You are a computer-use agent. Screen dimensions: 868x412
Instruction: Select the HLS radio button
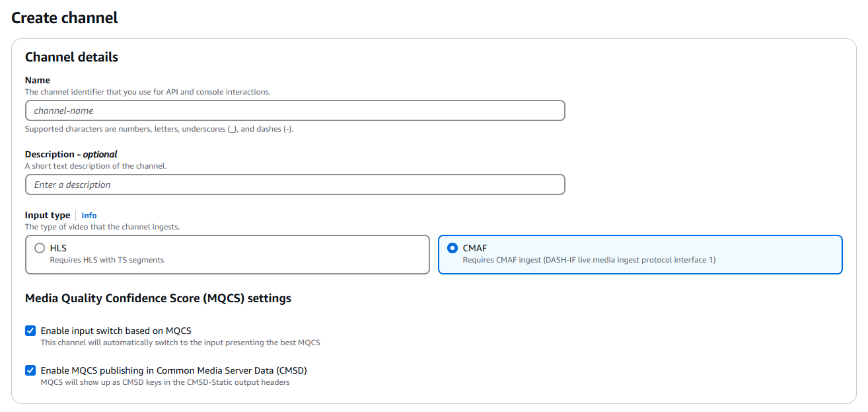click(40, 249)
